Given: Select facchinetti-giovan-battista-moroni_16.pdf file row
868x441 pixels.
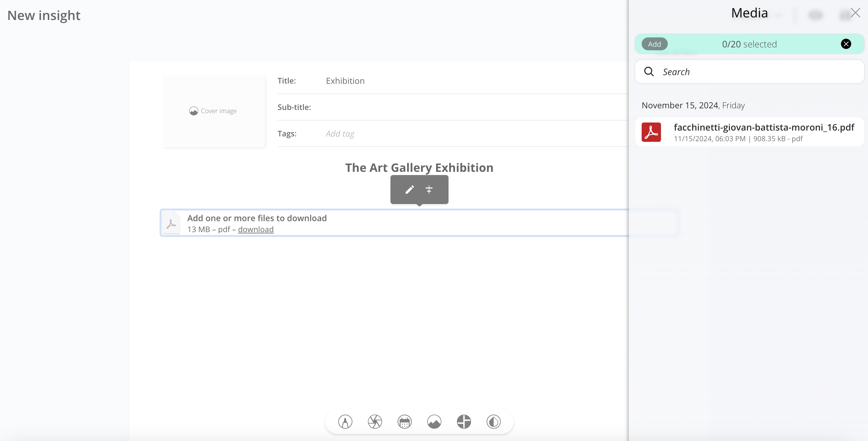Looking at the screenshot, I should point(749,132).
